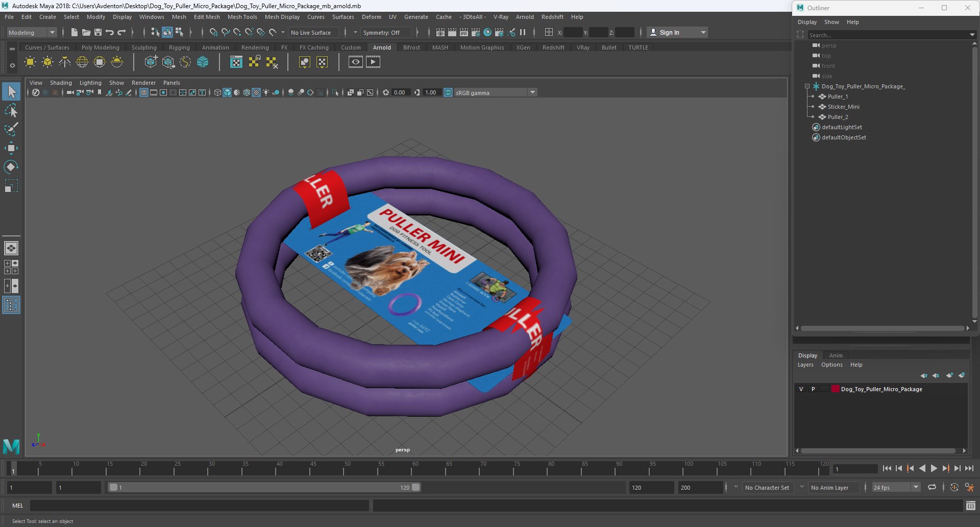The image size is (980, 527).
Task: Click the No Character Set button
Action: [x=767, y=487]
